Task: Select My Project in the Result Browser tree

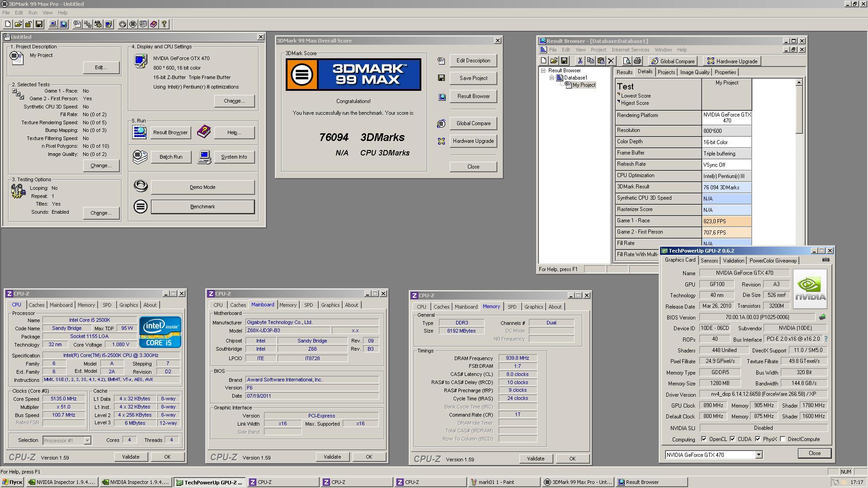Action: click(x=584, y=85)
